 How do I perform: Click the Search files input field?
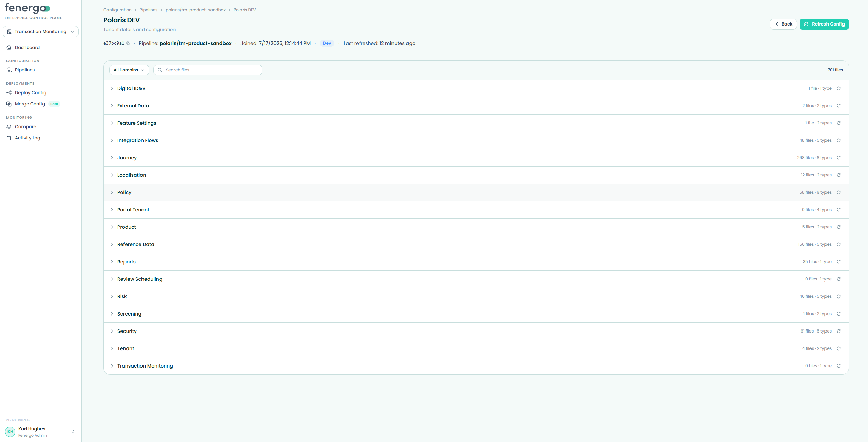click(208, 70)
